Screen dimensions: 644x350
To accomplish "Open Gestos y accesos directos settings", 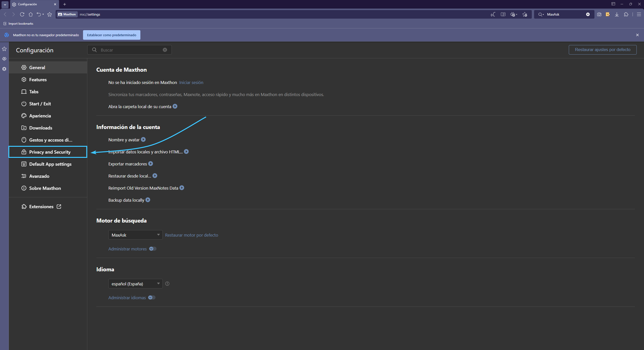I will (x=48, y=140).
